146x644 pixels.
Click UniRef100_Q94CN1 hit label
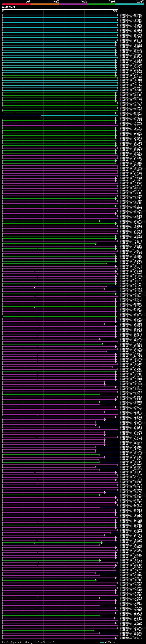[131, 63]
